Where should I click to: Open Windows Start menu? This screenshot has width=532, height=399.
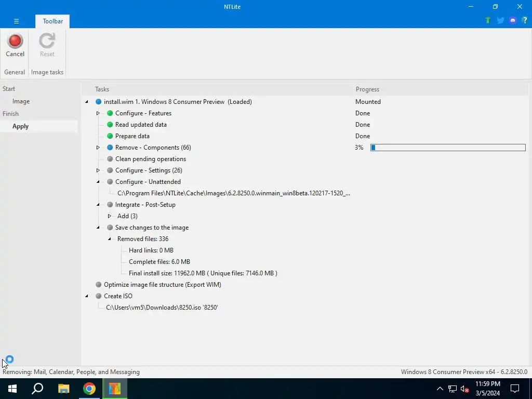click(12, 389)
